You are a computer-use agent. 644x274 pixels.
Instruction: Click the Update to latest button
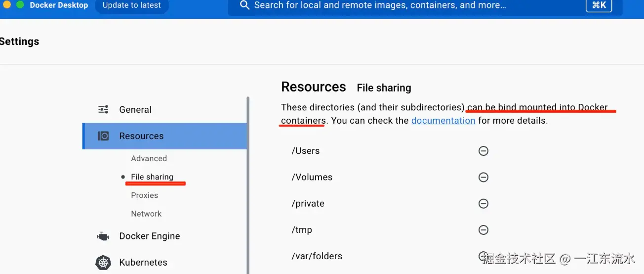pyautogui.click(x=132, y=5)
